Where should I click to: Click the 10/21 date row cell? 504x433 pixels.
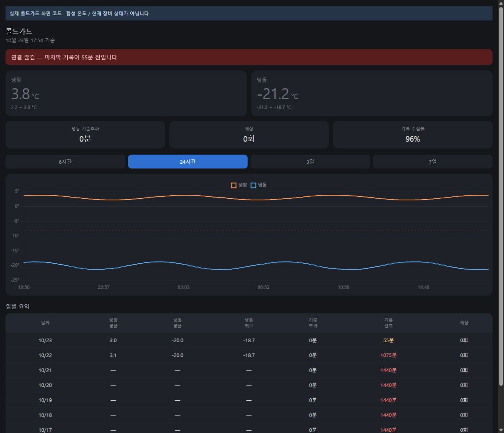click(45, 370)
